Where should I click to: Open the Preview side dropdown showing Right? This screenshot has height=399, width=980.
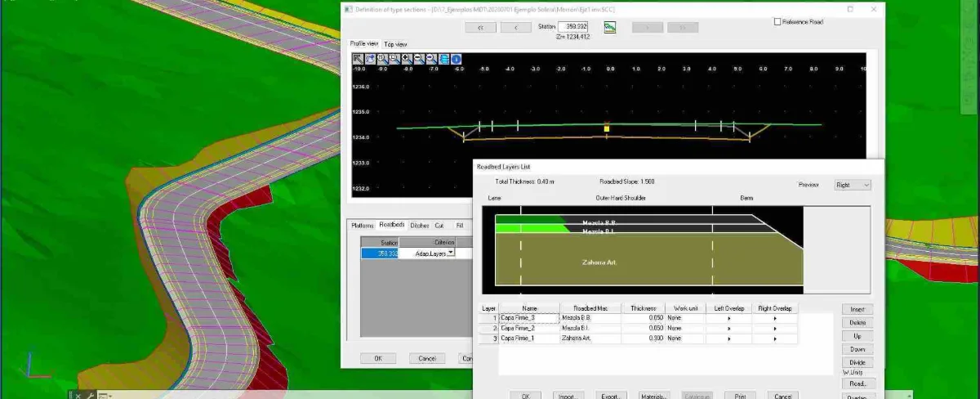[853, 185]
